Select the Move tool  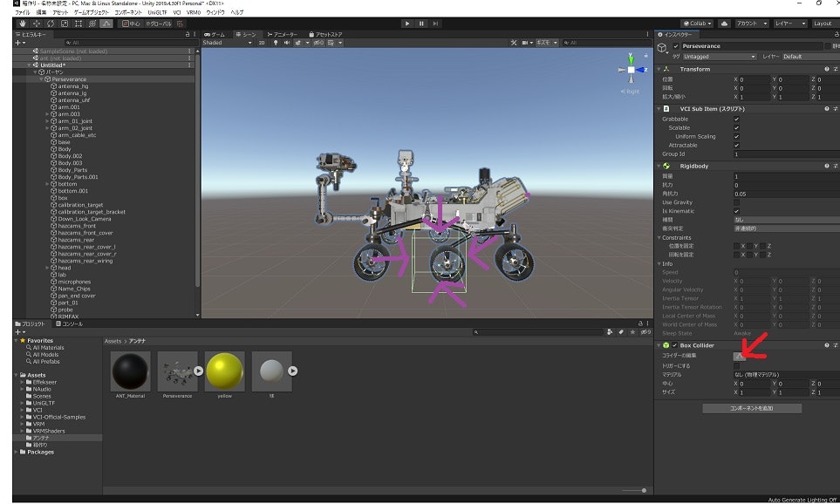pyautogui.click(x=37, y=24)
